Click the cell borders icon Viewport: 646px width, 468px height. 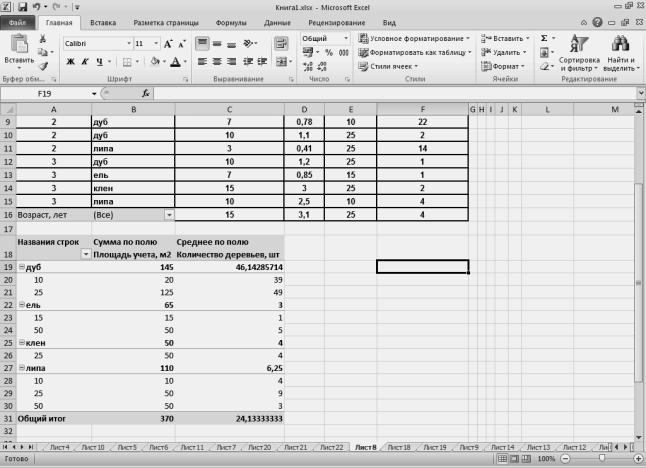coord(127,62)
